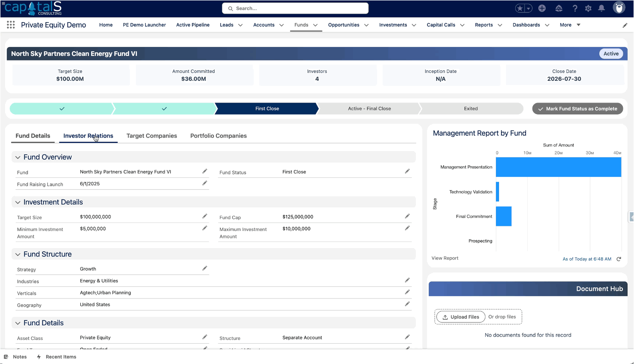Viewport: 634px width, 364px height.
Task: Click the Final Commitment chart bar
Action: (504, 216)
